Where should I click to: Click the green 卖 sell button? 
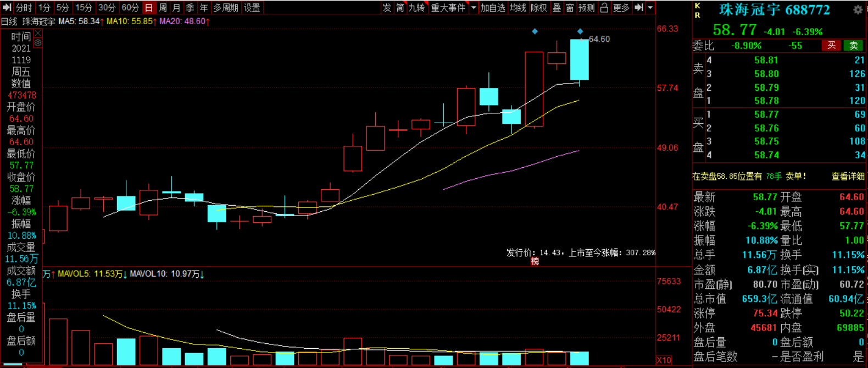click(x=854, y=46)
